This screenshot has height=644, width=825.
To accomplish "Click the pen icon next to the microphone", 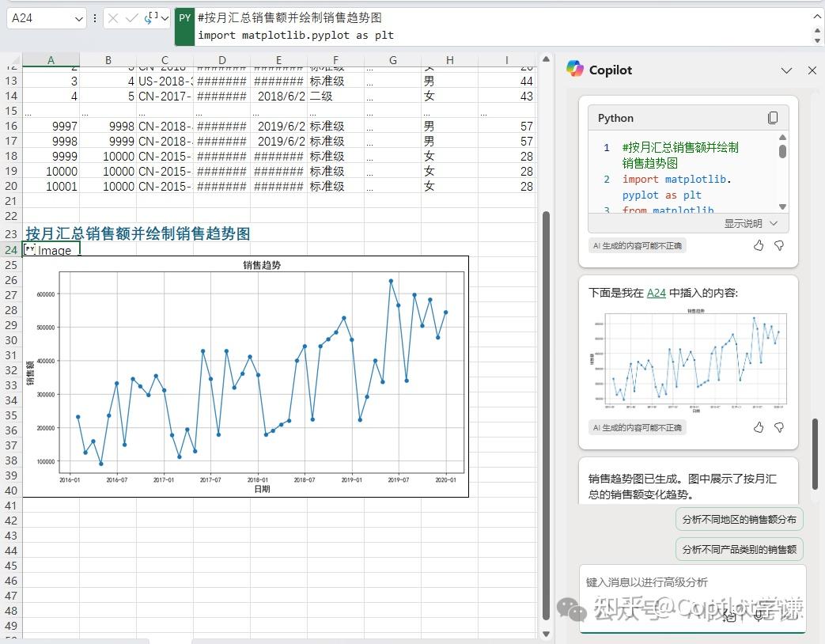I will click(728, 616).
